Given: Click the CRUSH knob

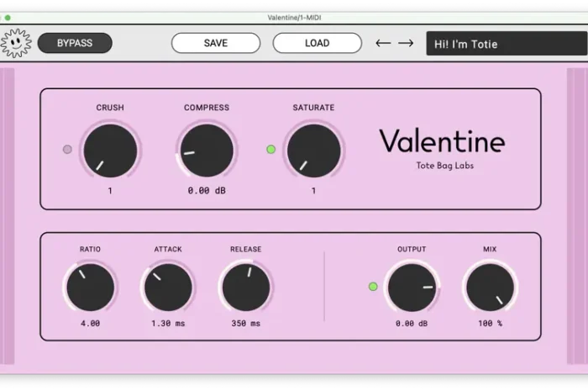Looking at the screenshot, I should coord(110,151).
